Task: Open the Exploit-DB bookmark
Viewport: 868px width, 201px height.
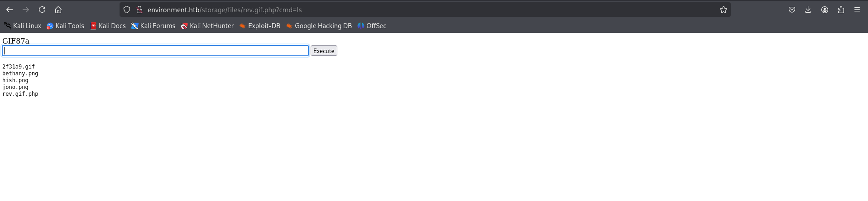Action: 260,26
